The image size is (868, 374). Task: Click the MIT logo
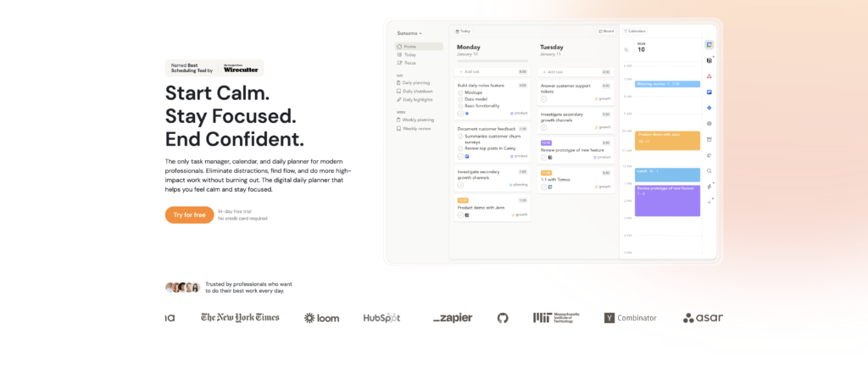[x=556, y=318]
